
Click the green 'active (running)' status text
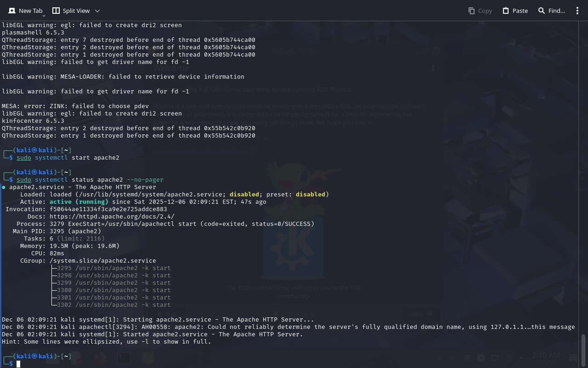coord(79,202)
